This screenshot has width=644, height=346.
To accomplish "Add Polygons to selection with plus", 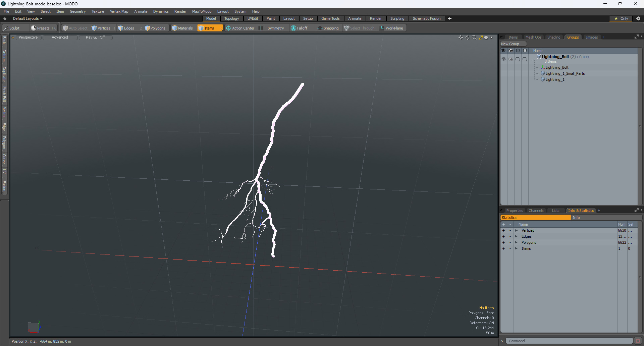I will pos(503,242).
